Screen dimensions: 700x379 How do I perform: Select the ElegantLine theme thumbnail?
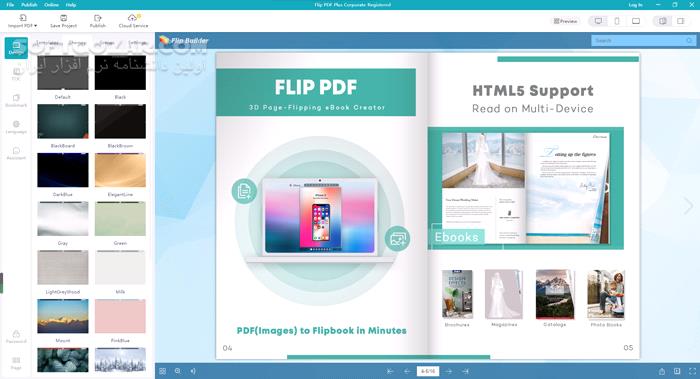[x=120, y=170]
